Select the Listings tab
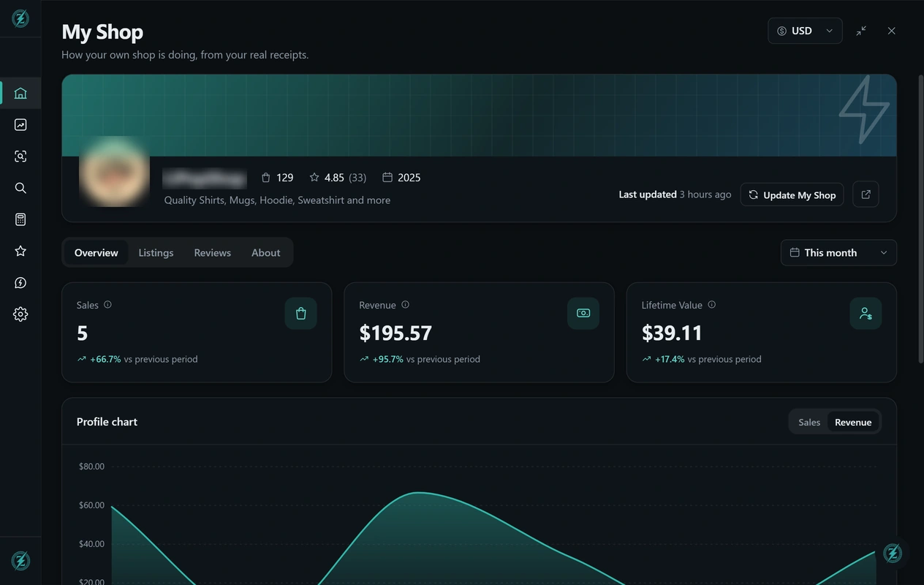Screen dimensions: 924x585 [156, 252]
